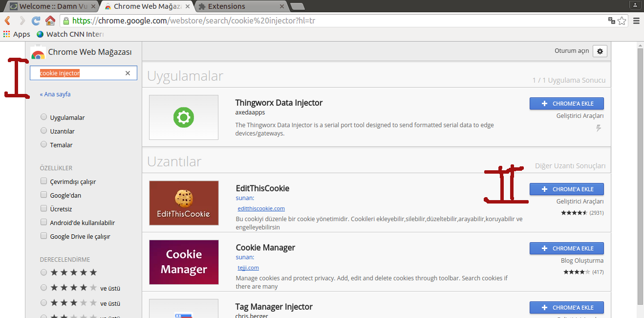The height and width of the screenshot is (318, 644).
Task: Go to « Ana sayfa link
Action: point(55,94)
